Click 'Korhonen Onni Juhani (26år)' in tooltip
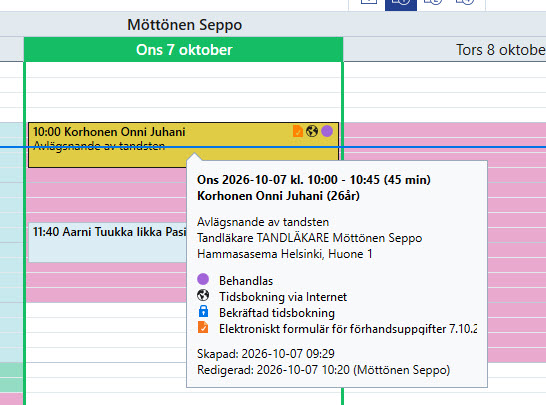 pos(278,196)
